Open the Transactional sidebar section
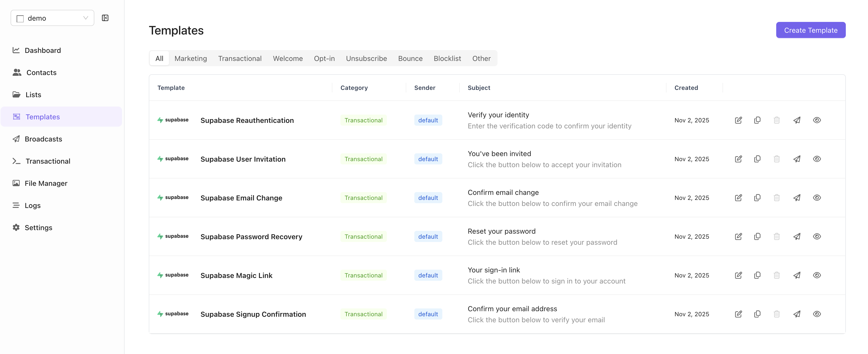Viewport: 868px width, 354px height. [48, 161]
